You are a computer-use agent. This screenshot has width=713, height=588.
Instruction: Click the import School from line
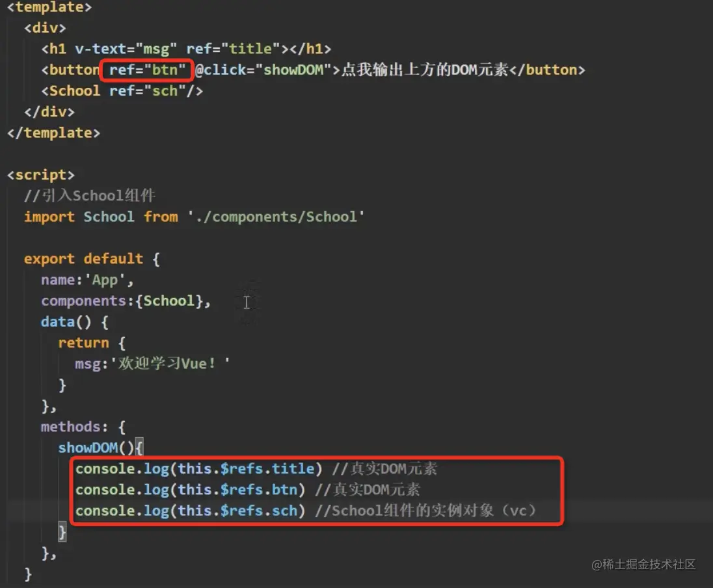194,217
